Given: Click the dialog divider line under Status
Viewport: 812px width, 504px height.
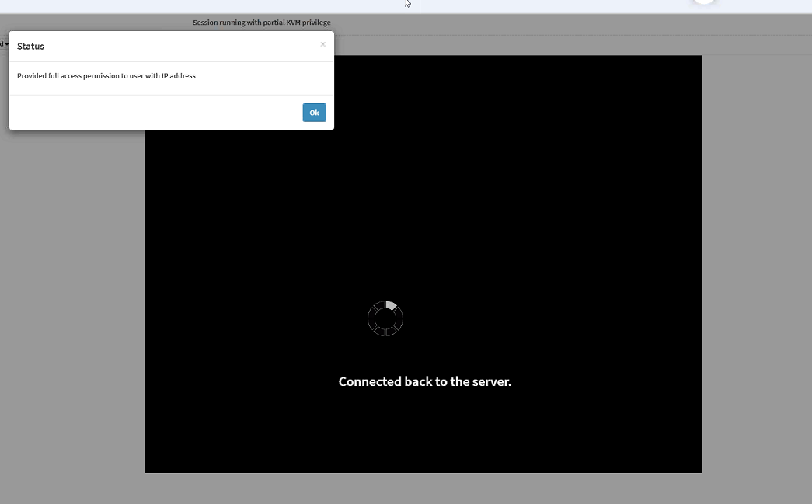Looking at the screenshot, I should tap(171, 60).
